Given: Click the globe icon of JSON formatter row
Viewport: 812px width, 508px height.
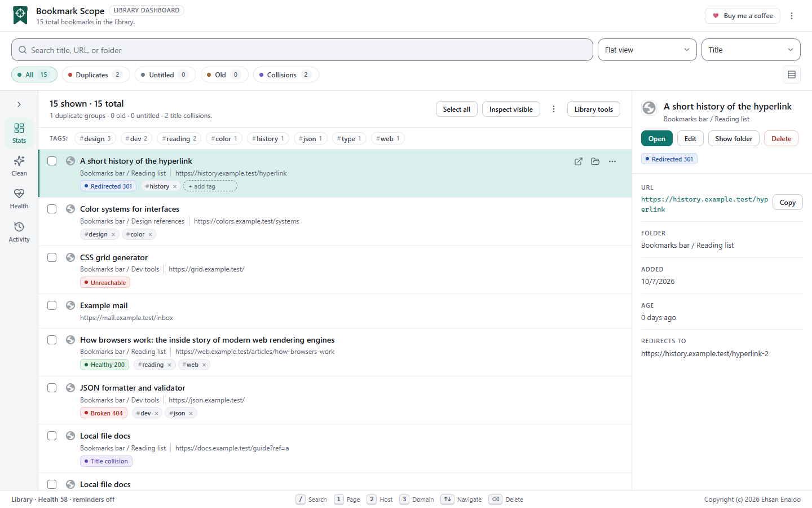Looking at the screenshot, I should pos(70,388).
